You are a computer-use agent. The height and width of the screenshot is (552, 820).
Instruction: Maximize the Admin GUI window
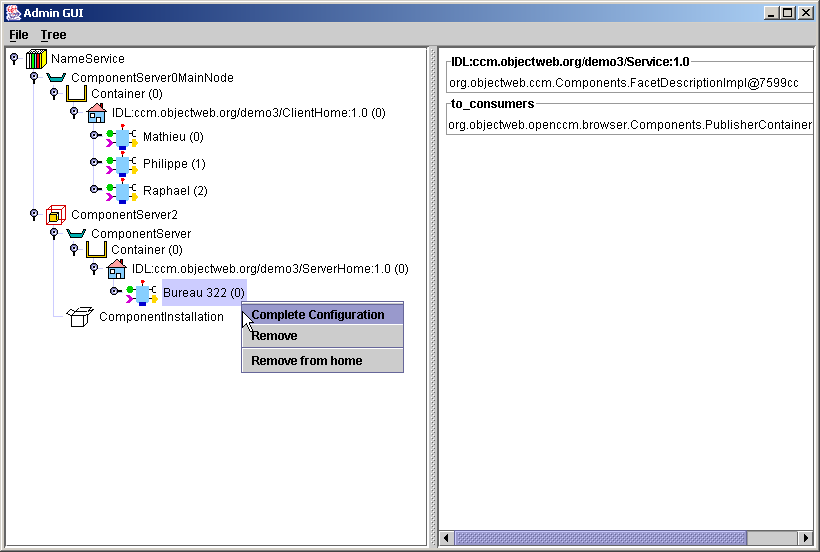click(x=788, y=13)
